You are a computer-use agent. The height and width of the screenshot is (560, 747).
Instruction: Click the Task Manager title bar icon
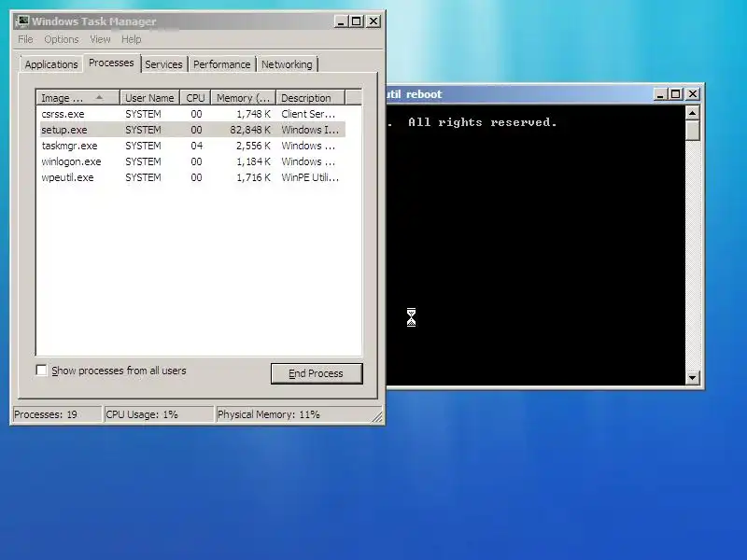21,21
